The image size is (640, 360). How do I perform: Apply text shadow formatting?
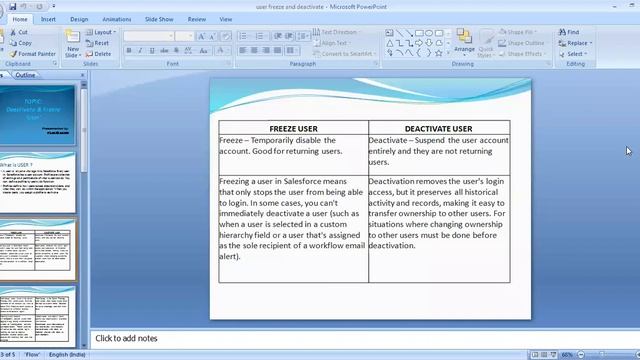tap(176, 50)
